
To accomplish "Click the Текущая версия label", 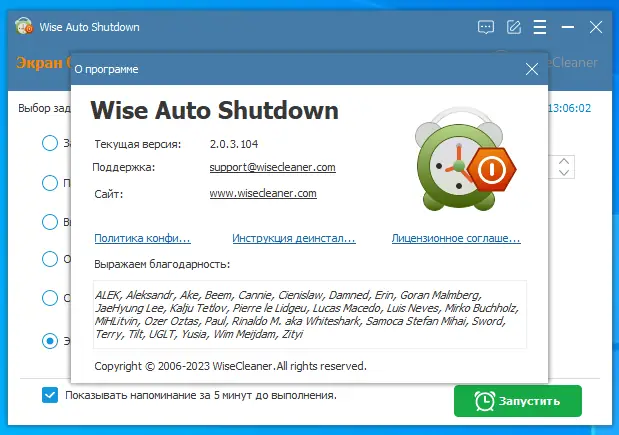I will tap(138, 144).
